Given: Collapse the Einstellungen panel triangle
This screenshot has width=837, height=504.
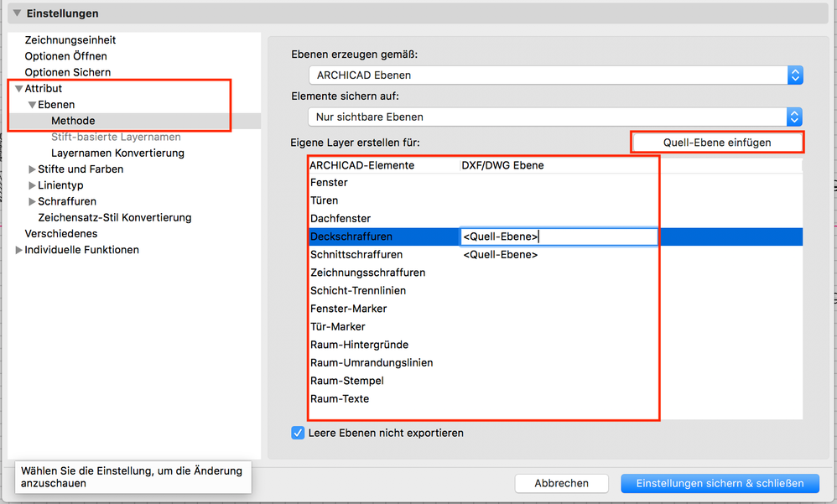Looking at the screenshot, I should tap(17, 13).
